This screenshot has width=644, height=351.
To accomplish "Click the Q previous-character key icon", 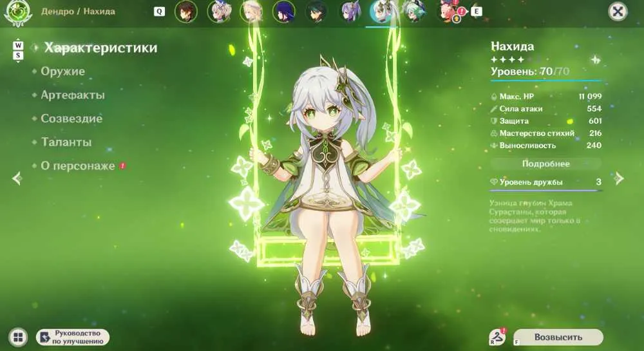I will 159,12.
